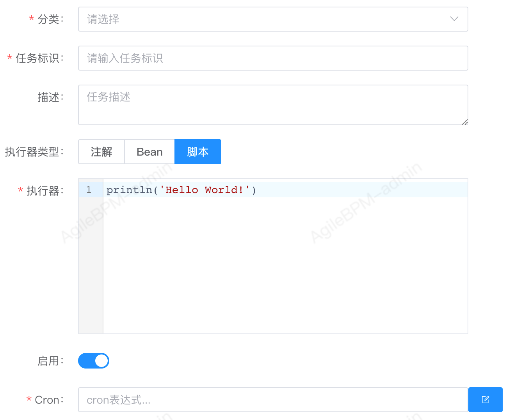
Task: Choose the 脚本 executor type option
Action: [197, 152]
